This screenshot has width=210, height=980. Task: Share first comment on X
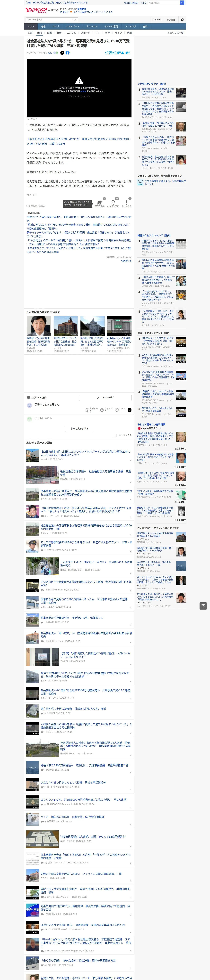point(130,410)
